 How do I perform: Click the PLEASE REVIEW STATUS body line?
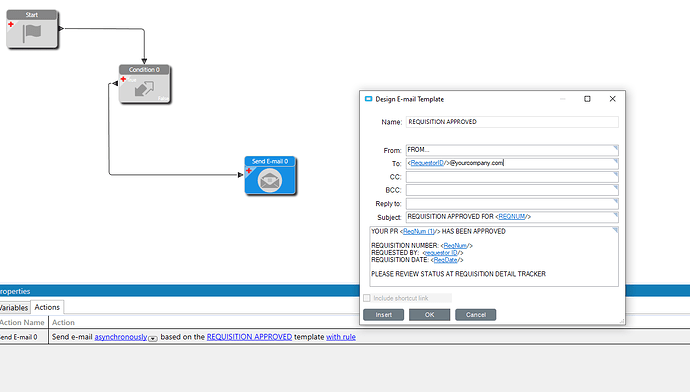click(x=459, y=274)
